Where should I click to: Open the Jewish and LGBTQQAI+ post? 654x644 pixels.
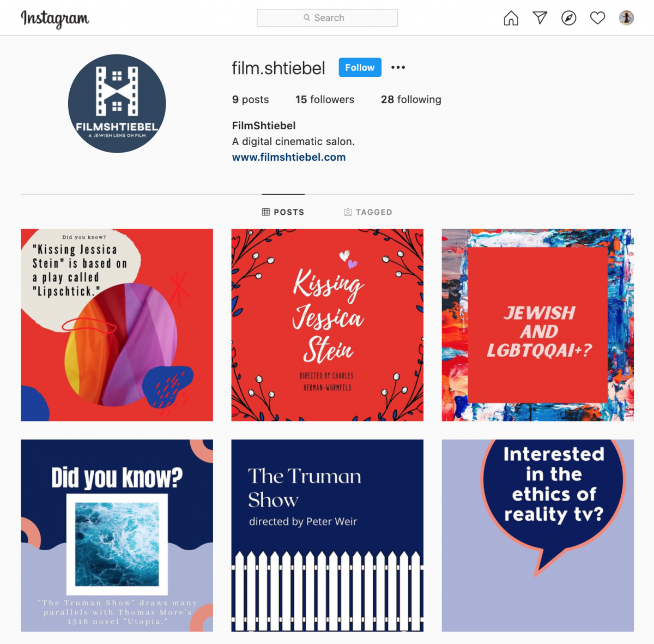[537, 325]
